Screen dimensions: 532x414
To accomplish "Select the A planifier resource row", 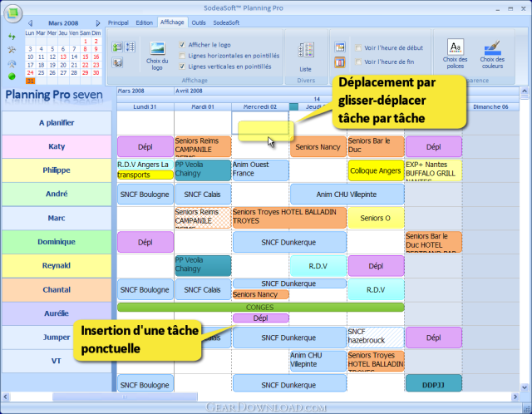I will pyautogui.click(x=57, y=123).
